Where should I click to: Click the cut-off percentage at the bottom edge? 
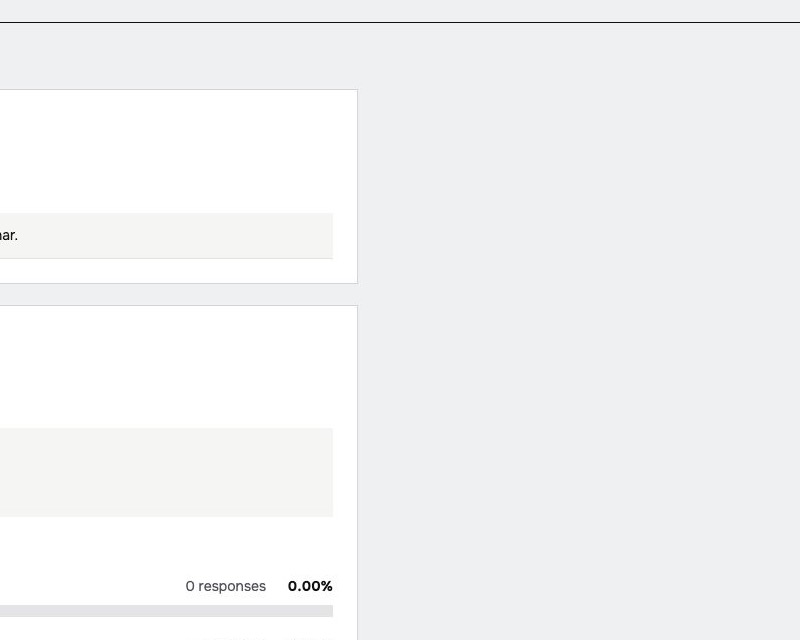(310, 638)
